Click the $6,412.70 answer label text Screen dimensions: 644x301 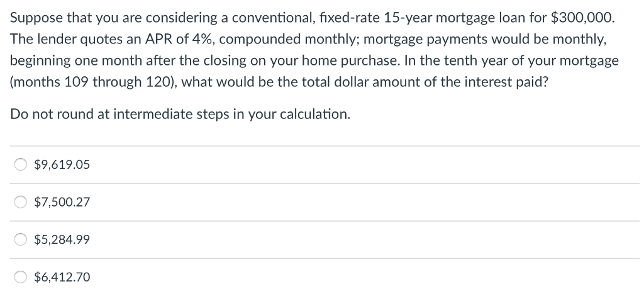coord(62,277)
